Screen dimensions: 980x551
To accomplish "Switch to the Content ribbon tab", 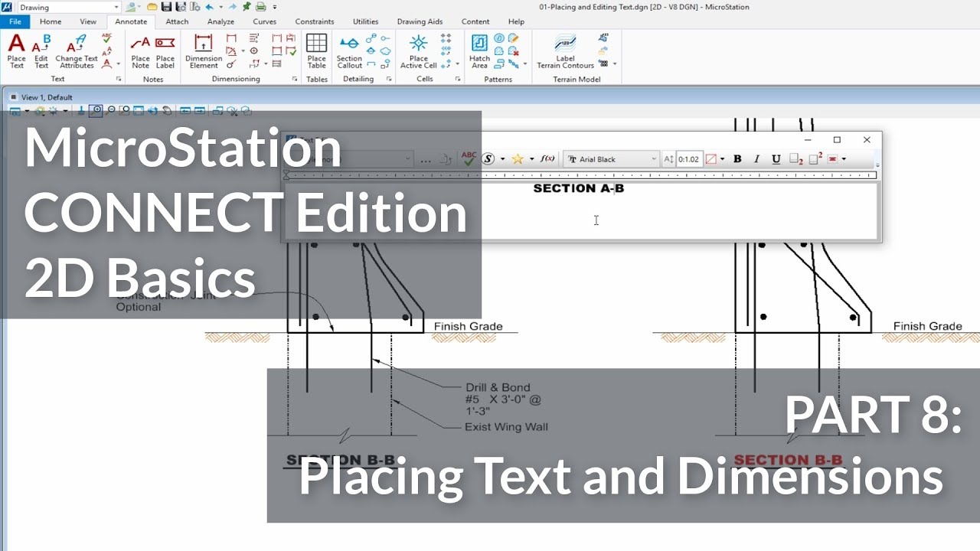I will click(475, 21).
